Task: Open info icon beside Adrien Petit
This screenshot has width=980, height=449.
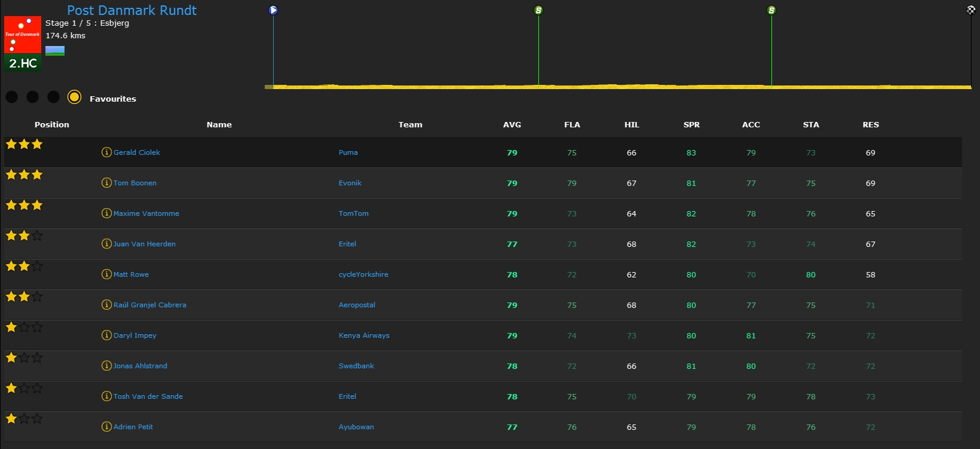Action: coord(106,427)
